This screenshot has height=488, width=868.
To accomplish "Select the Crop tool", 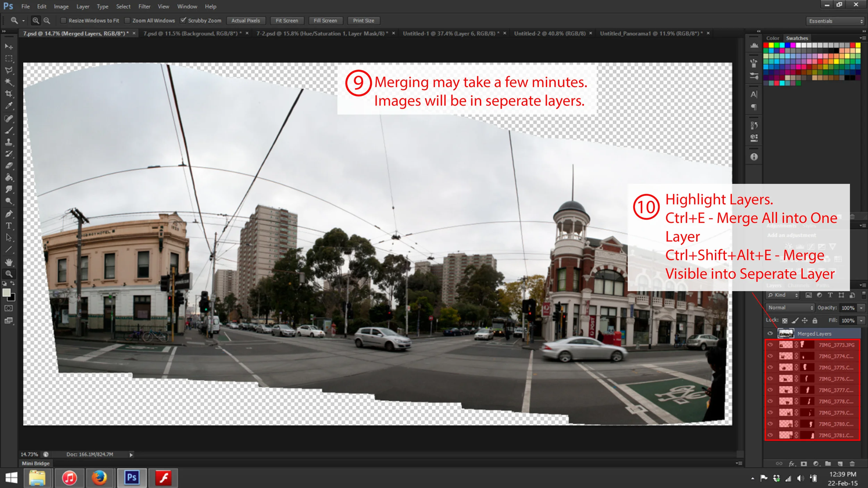I will point(9,94).
